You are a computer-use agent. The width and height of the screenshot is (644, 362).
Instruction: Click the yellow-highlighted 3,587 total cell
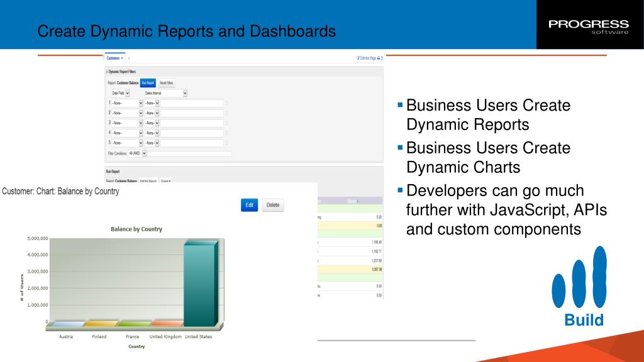click(377, 270)
